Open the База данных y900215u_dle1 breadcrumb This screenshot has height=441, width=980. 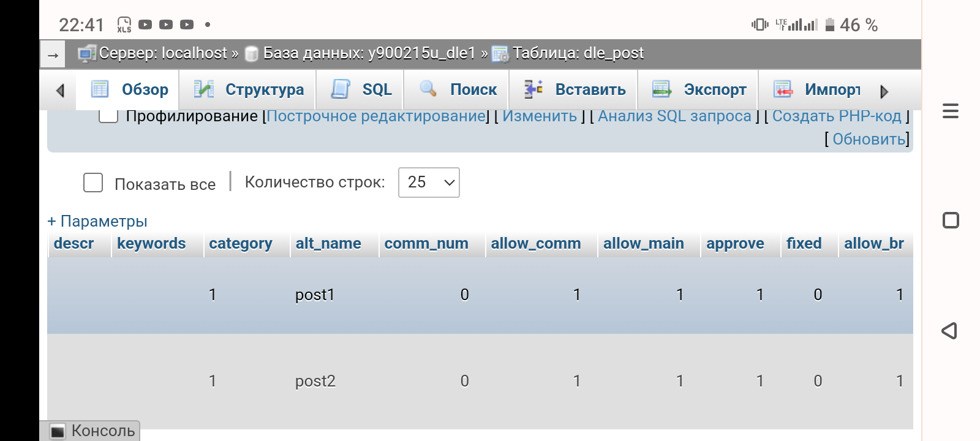369,53
